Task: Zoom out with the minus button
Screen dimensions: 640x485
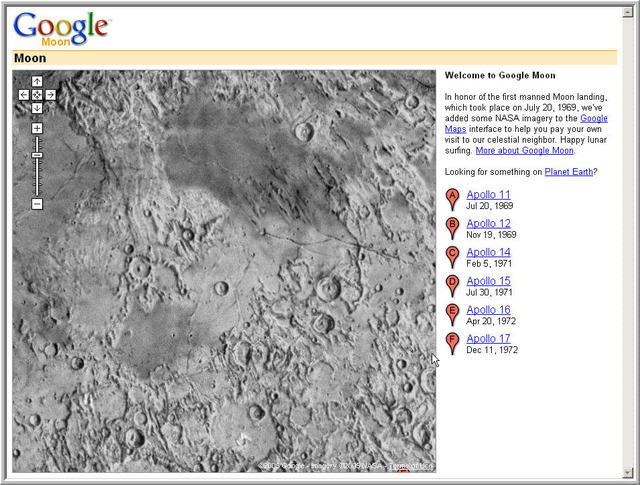Action: tap(37, 204)
